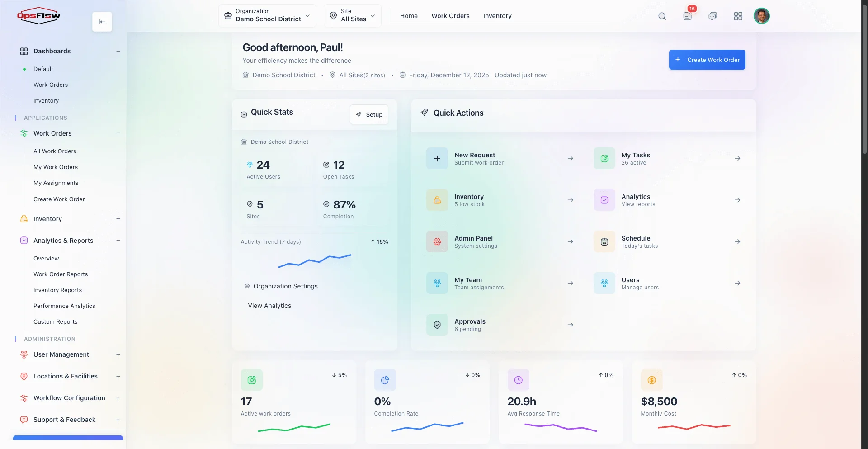The width and height of the screenshot is (868, 449).
Task: Click the Activity Trend sparkline chart
Action: click(315, 261)
